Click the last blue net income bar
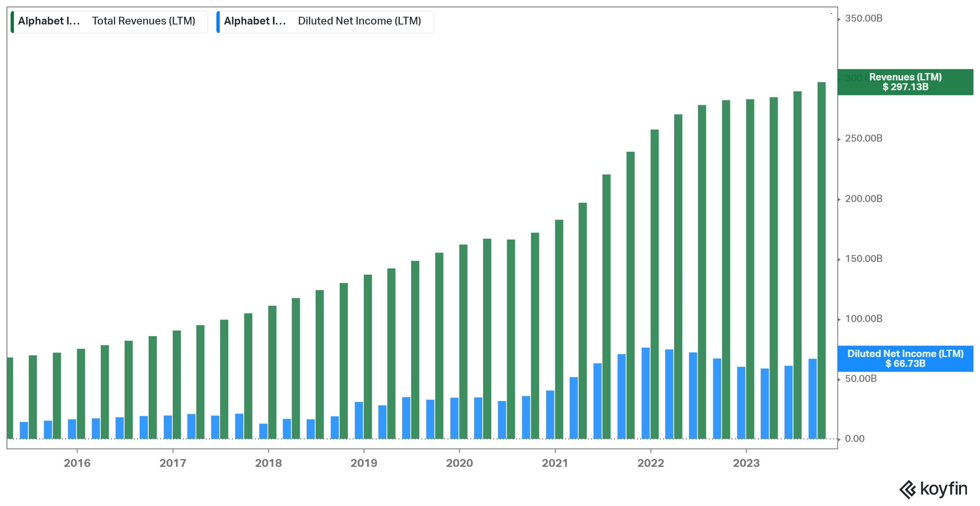 (812, 399)
